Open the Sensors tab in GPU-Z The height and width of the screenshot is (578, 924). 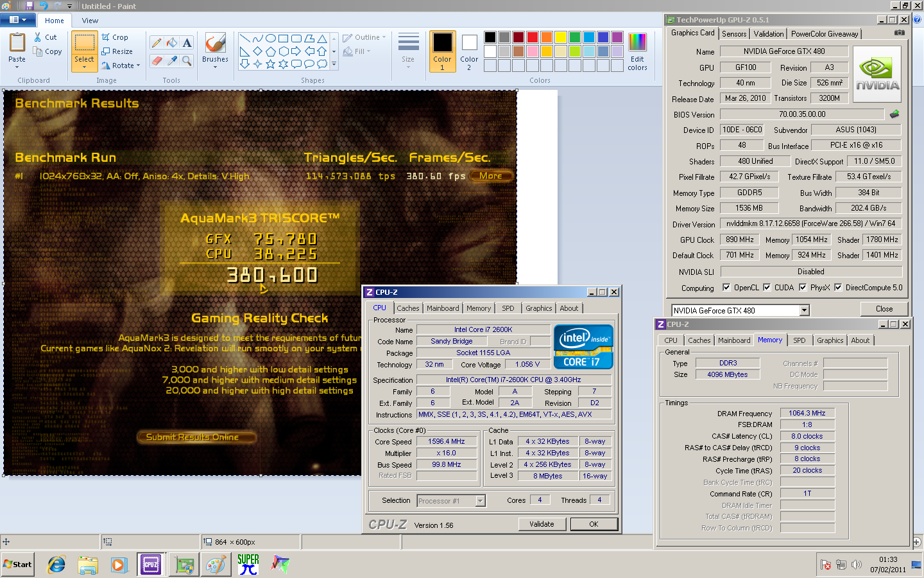734,34
